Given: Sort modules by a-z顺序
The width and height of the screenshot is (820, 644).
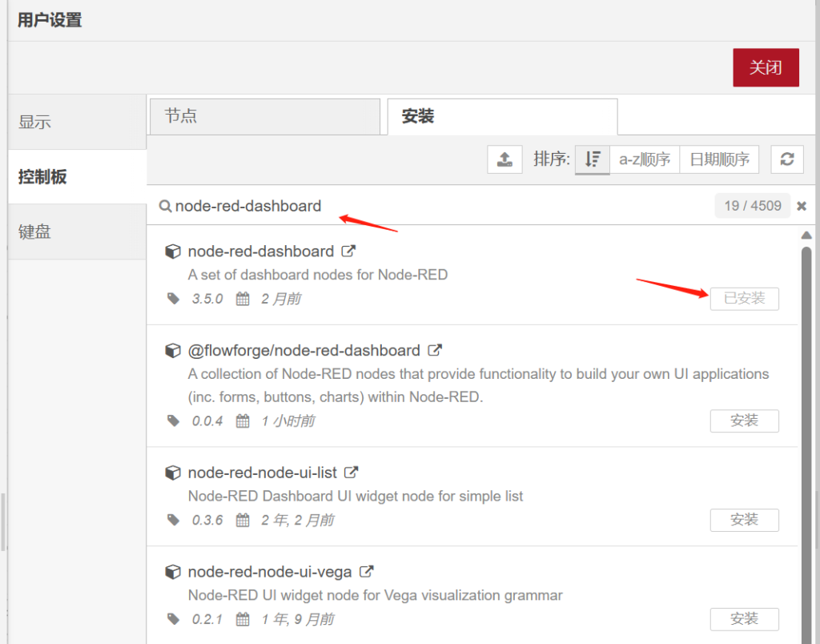Looking at the screenshot, I should [645, 159].
